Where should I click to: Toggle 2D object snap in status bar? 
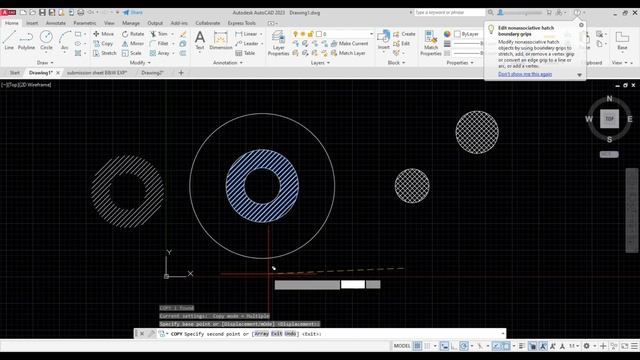[x=506, y=346]
